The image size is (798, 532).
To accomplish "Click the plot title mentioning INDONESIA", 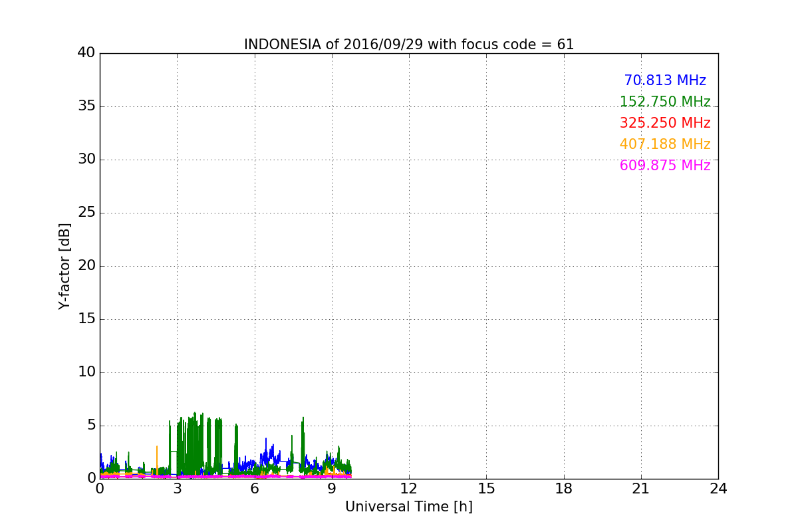I will 409,45.
